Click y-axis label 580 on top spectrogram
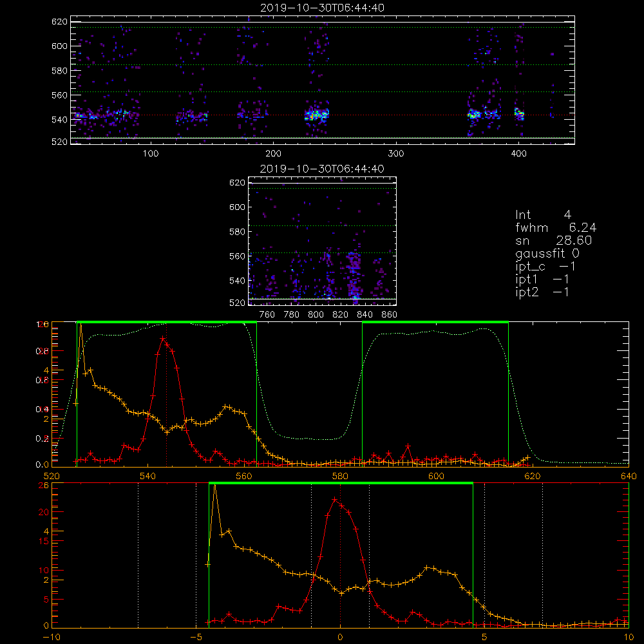Viewport: 644px width, 644px height. click(59, 71)
